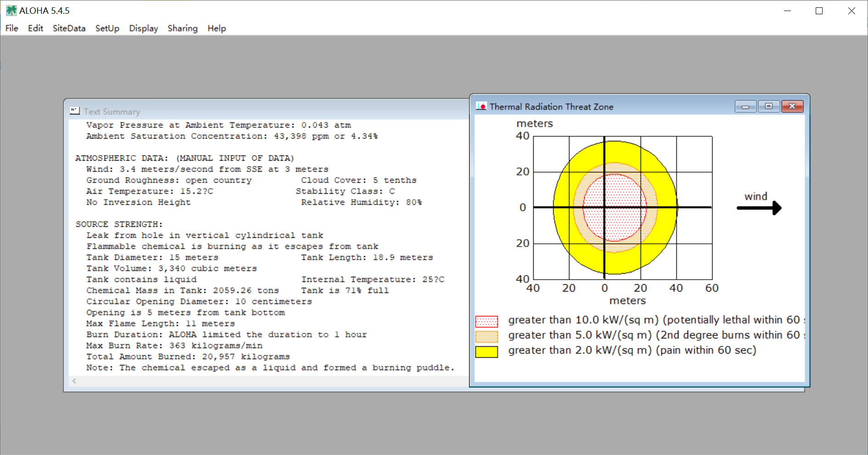Click the 'greater than 10.0 kW/(sq m)' legend text
The width and height of the screenshot is (868, 455).
pyautogui.click(x=657, y=320)
